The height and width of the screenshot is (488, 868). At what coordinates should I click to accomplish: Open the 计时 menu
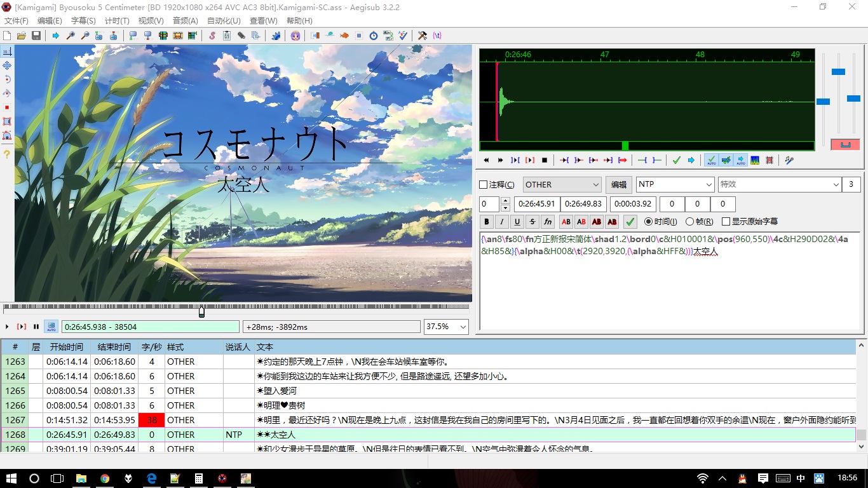tap(117, 21)
